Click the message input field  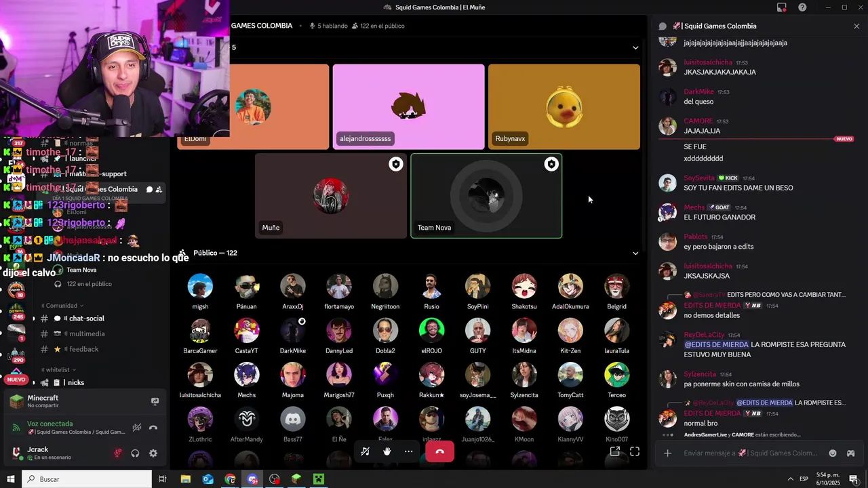point(751,453)
